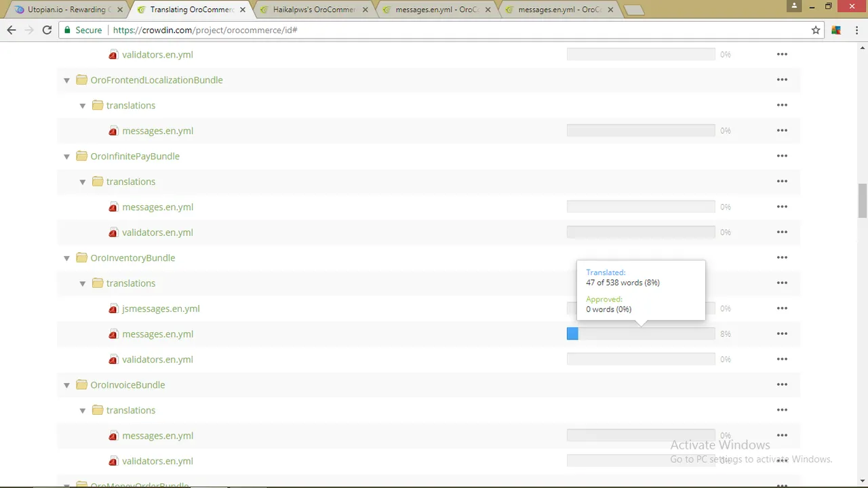Screen dimensions: 868x488
Task: Click the page vertical scrollbar thumb
Action: pos(863,201)
